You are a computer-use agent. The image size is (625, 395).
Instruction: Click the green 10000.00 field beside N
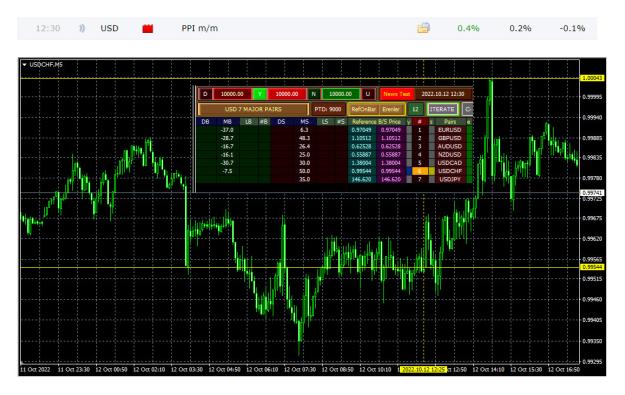(341, 94)
